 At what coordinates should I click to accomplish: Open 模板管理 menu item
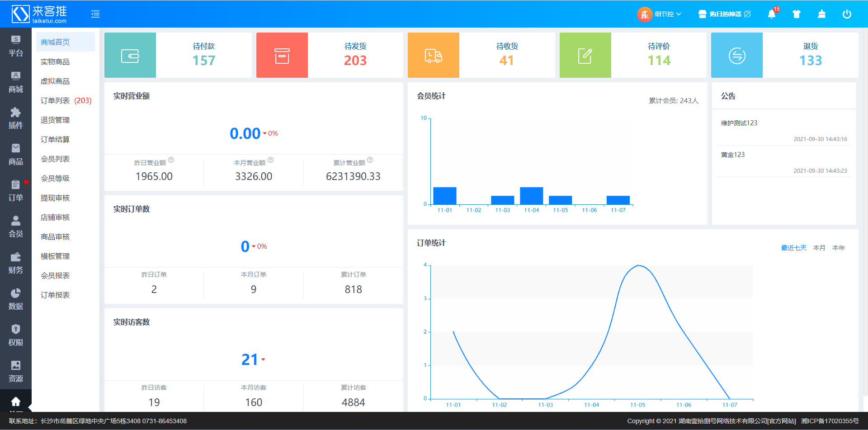[66, 256]
